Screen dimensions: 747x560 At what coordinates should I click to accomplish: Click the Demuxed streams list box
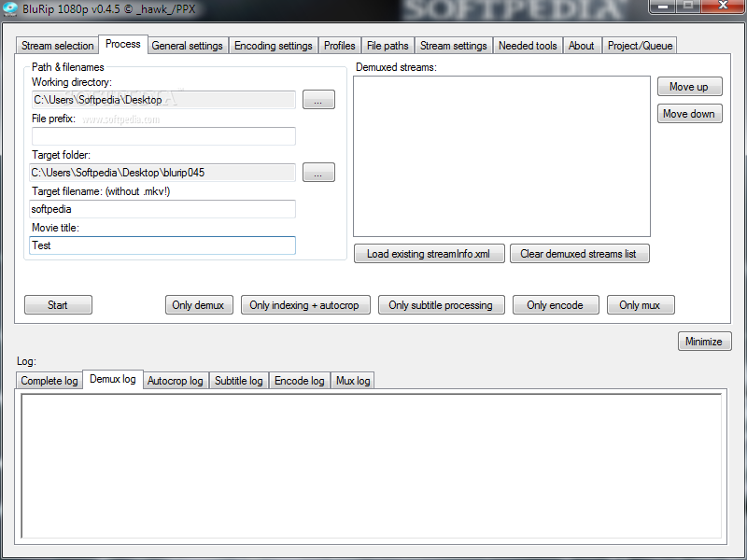(501, 156)
